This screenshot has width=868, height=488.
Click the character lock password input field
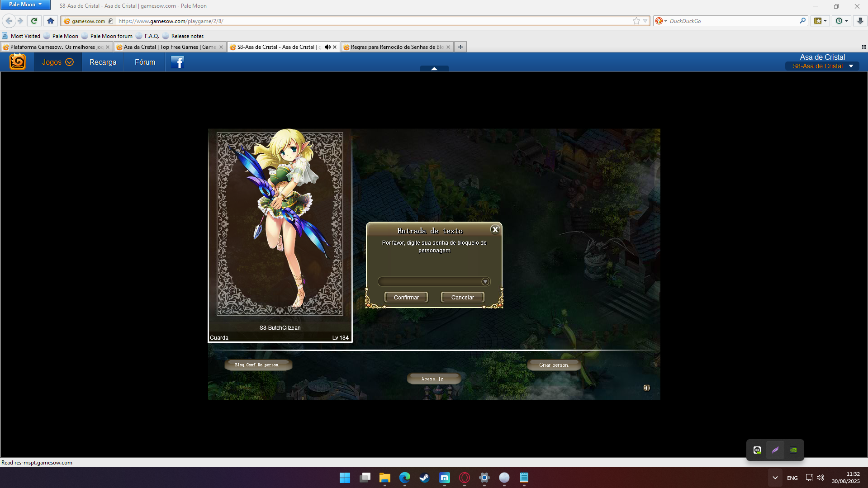pos(430,282)
